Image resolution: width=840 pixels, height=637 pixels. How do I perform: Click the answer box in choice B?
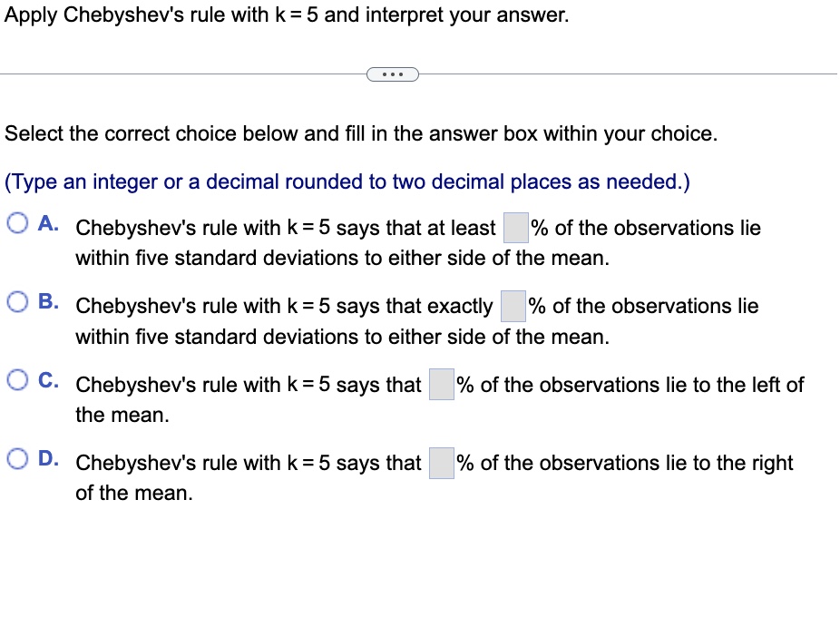tap(513, 305)
